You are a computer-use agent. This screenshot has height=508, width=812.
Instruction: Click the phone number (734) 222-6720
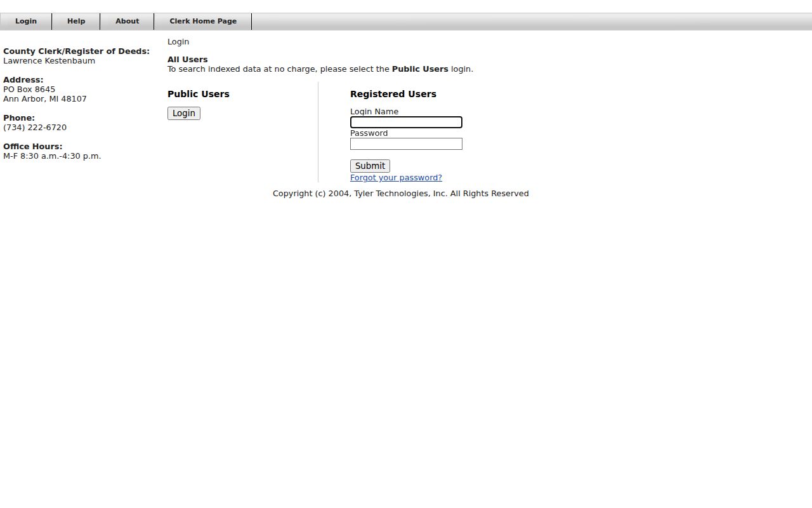[35, 128]
